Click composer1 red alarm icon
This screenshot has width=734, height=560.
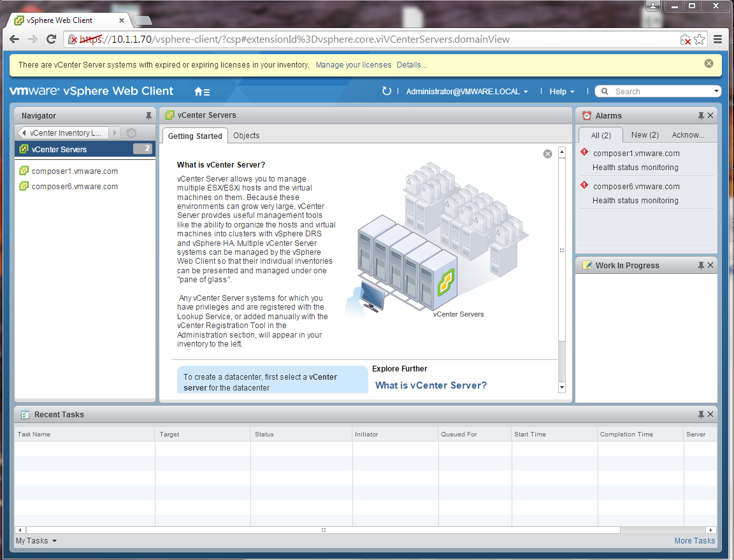[584, 152]
